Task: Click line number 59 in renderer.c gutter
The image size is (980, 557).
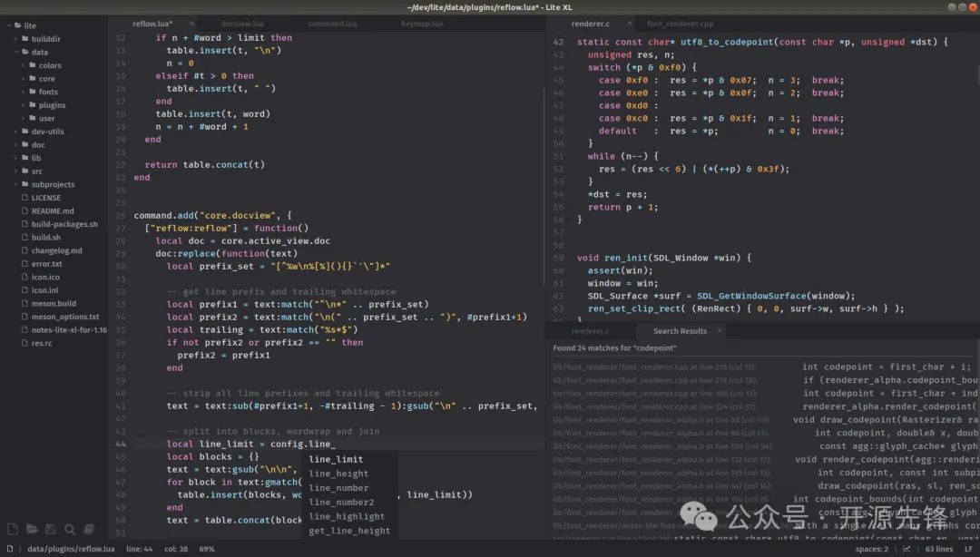Action: click(558, 258)
